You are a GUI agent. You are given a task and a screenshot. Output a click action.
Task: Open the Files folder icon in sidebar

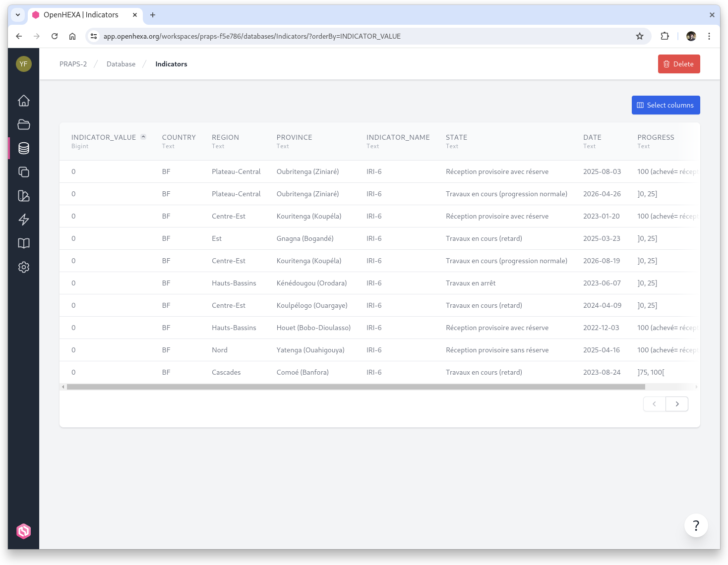click(23, 124)
